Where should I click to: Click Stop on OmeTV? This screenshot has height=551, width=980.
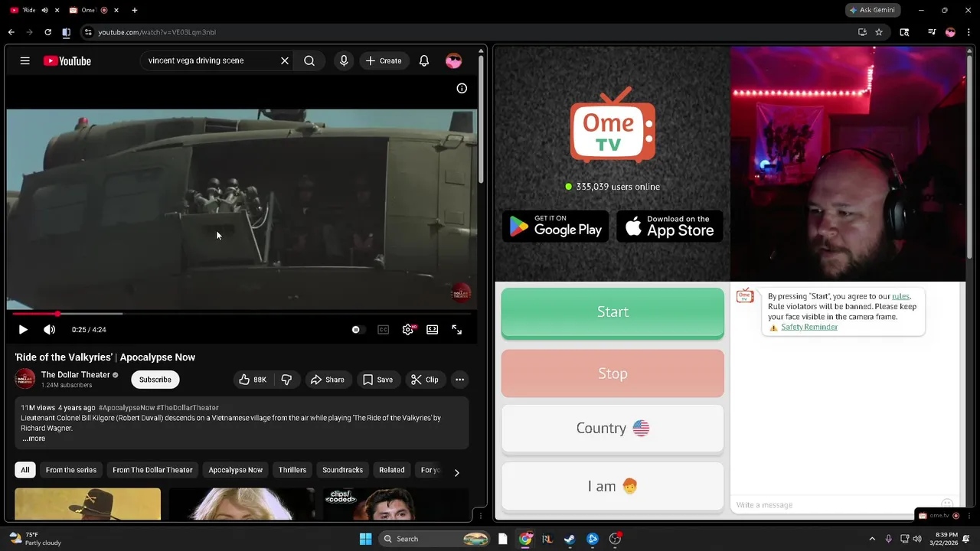point(612,373)
